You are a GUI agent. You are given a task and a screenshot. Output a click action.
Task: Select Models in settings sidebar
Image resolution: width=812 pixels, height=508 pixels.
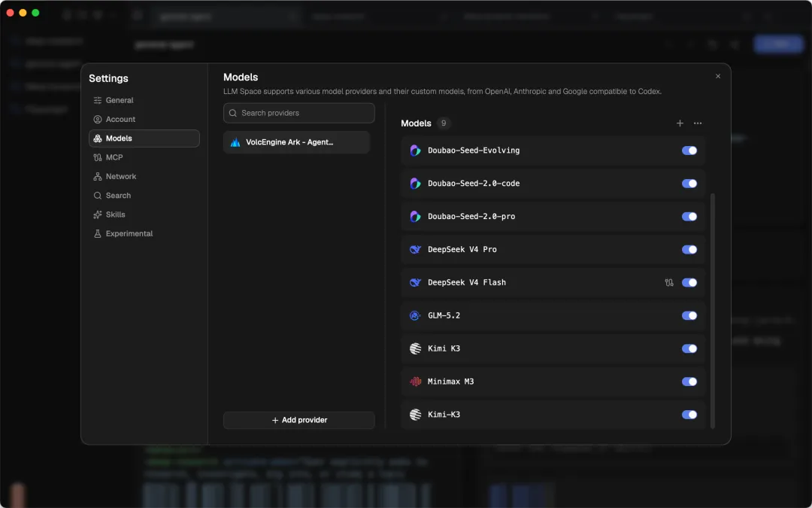[144, 138]
